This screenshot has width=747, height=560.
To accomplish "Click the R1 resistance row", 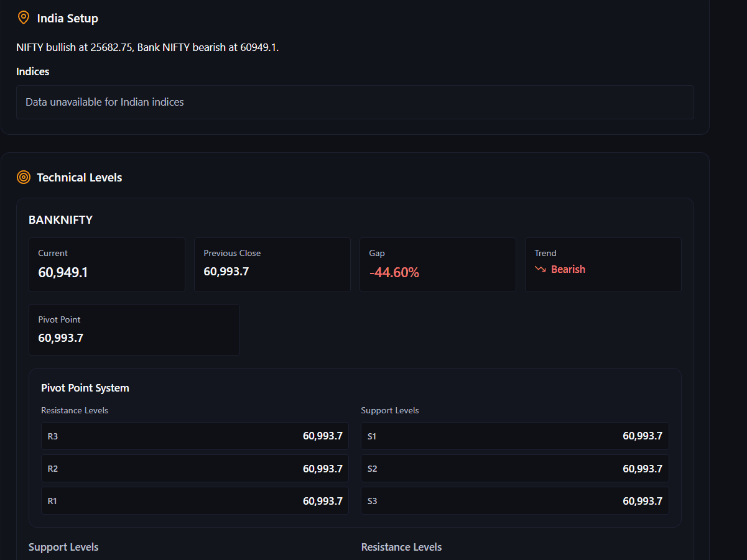I will (195, 501).
